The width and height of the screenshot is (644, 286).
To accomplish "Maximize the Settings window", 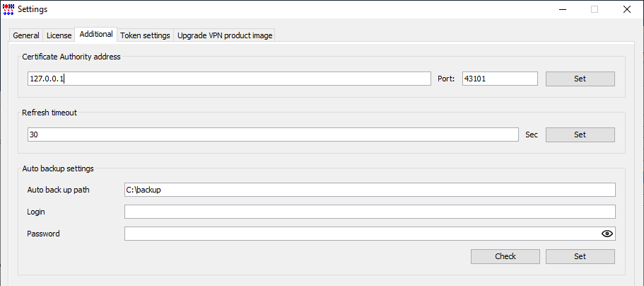I will tap(595, 9).
